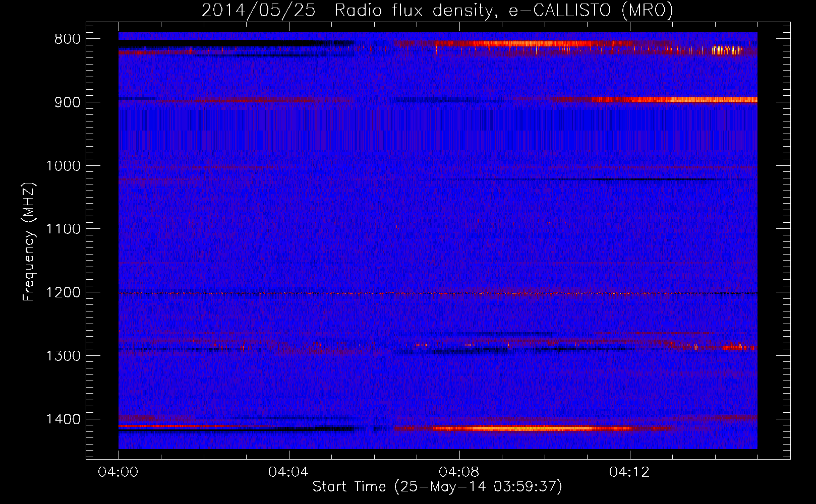
Task: Click the 1300 frequency tick label
Action: pyautogui.click(x=64, y=356)
